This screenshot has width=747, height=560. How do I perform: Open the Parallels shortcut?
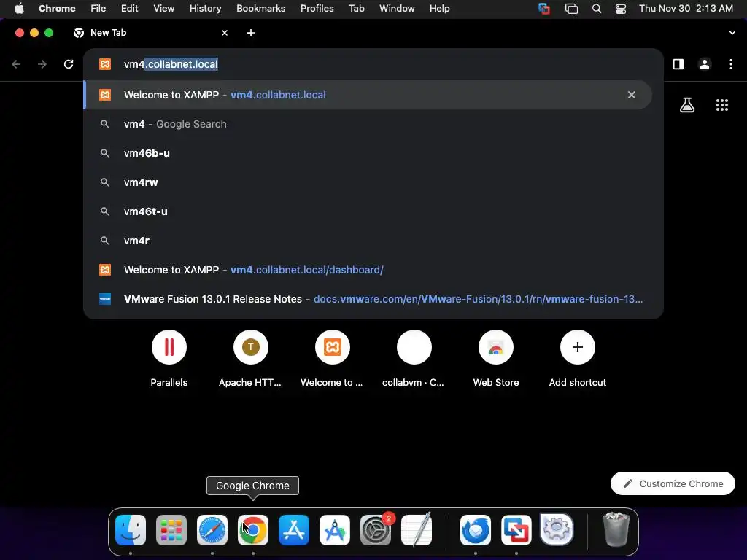[x=169, y=347]
